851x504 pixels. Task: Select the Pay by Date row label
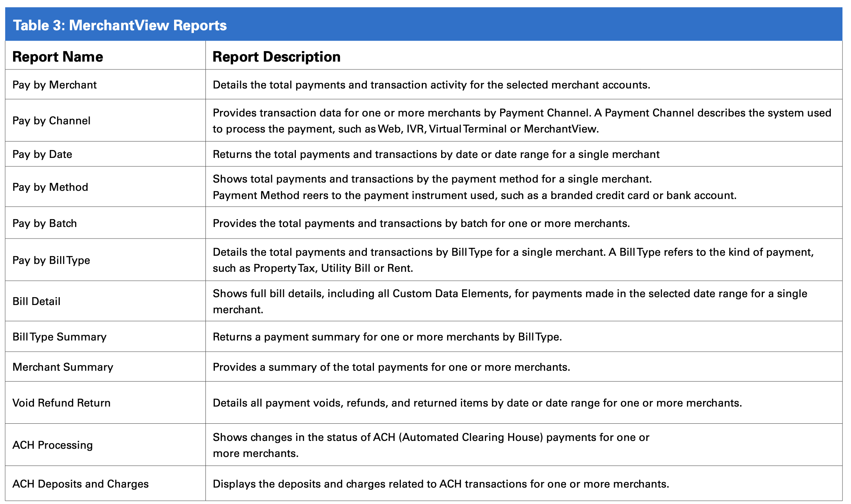click(x=42, y=154)
